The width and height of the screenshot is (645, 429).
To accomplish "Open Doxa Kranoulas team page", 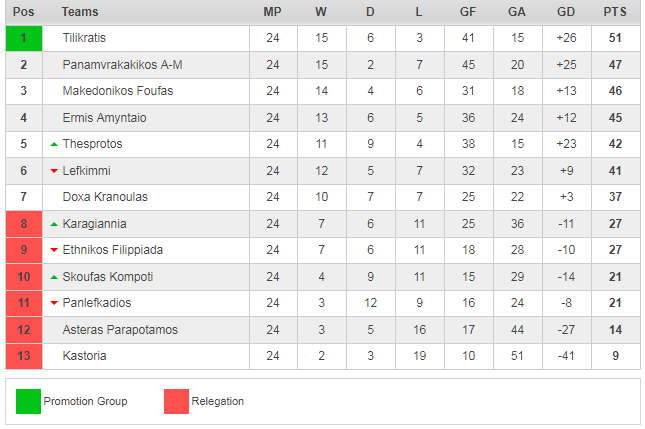I will point(105,197).
